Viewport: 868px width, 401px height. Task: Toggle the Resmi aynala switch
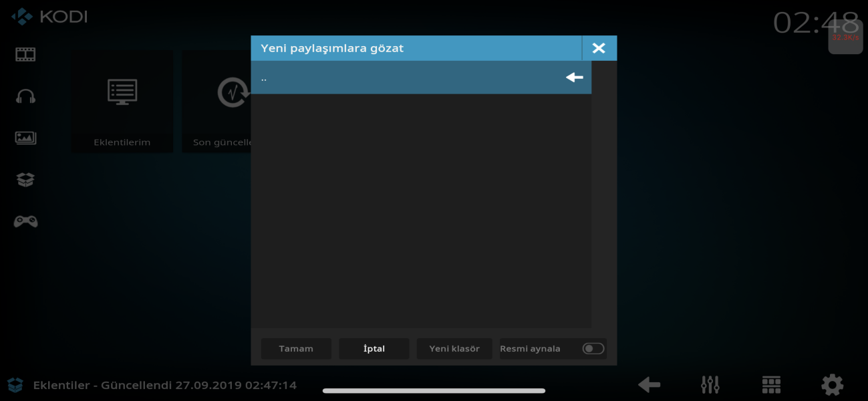tap(593, 348)
